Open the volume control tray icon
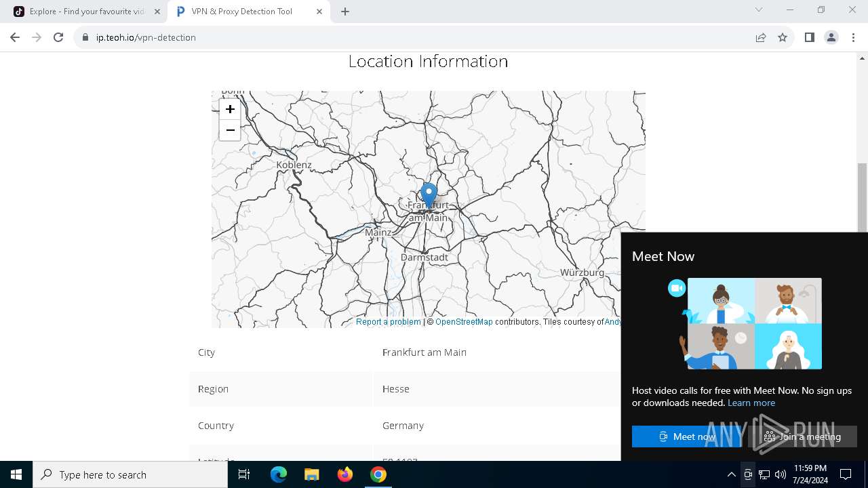 (x=781, y=474)
